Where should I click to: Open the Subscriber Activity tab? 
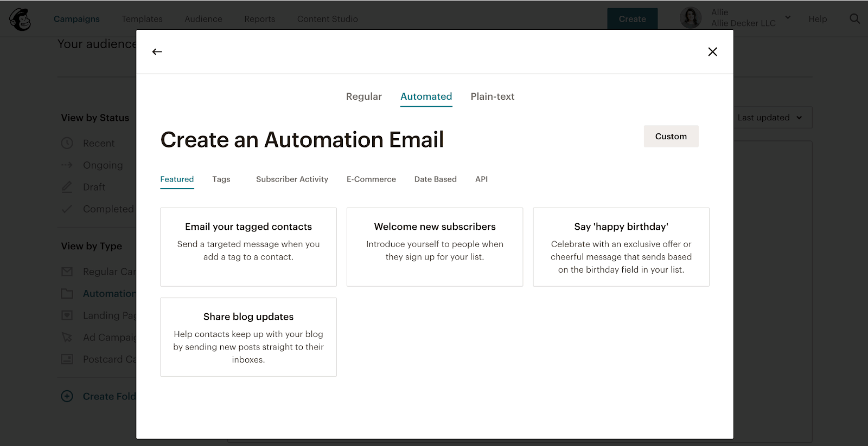pyautogui.click(x=292, y=179)
